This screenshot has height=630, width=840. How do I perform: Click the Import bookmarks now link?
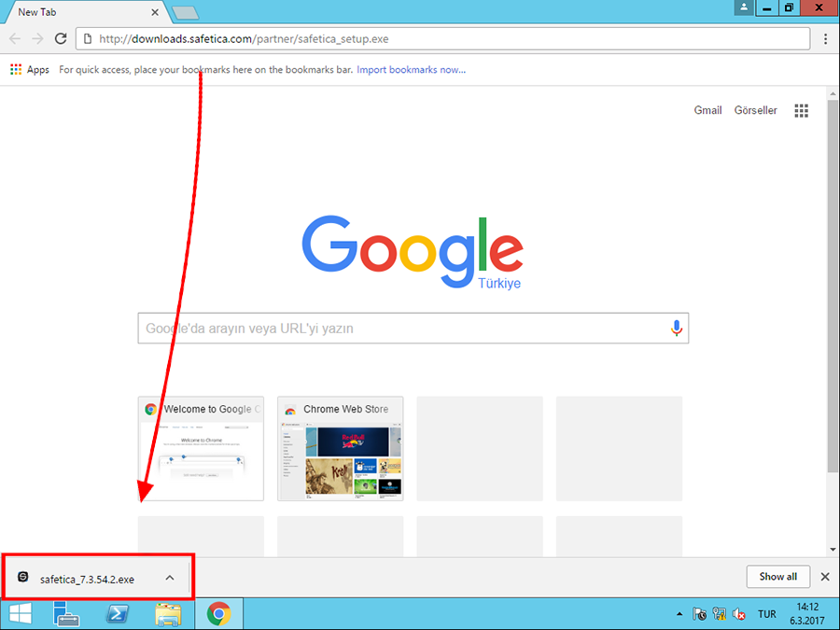tap(411, 70)
